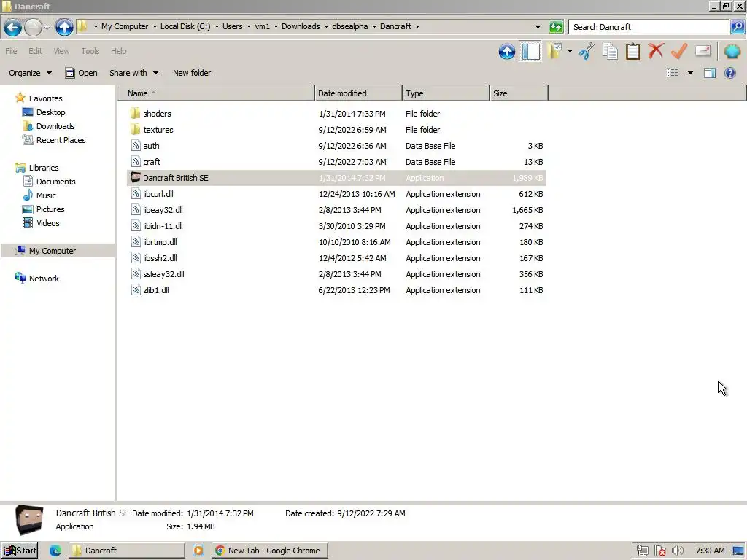Expand the dropdown arrow before My Computer
The width and height of the screenshot is (747, 560).
96,27
